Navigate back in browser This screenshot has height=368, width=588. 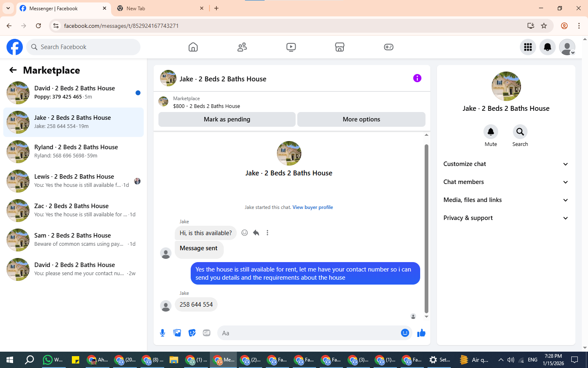coord(9,26)
